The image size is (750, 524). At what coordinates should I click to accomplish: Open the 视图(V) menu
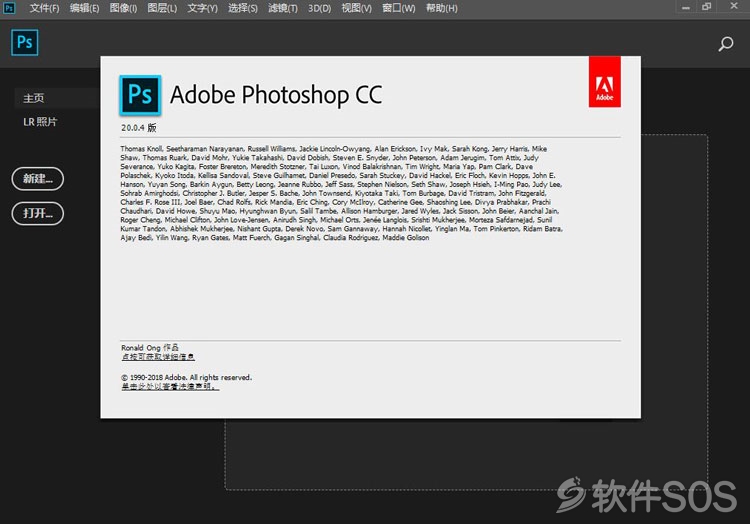coord(356,8)
